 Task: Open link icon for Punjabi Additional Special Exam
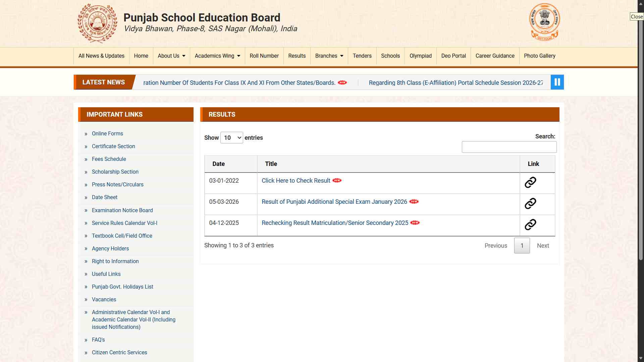530,203
